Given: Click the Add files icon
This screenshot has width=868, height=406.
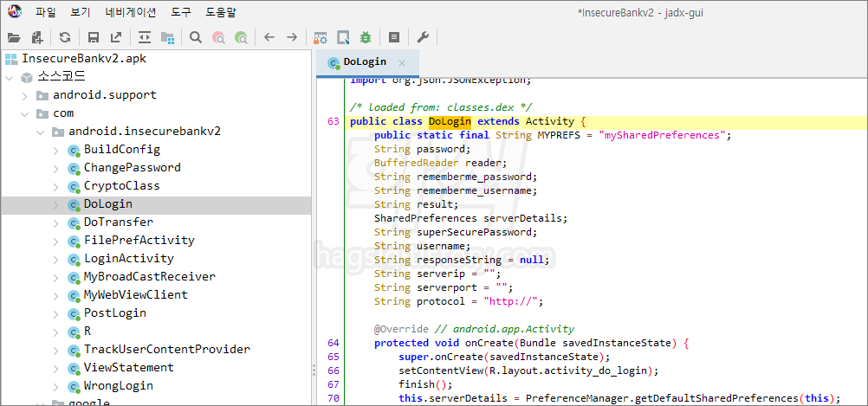Looking at the screenshot, I should 37,37.
